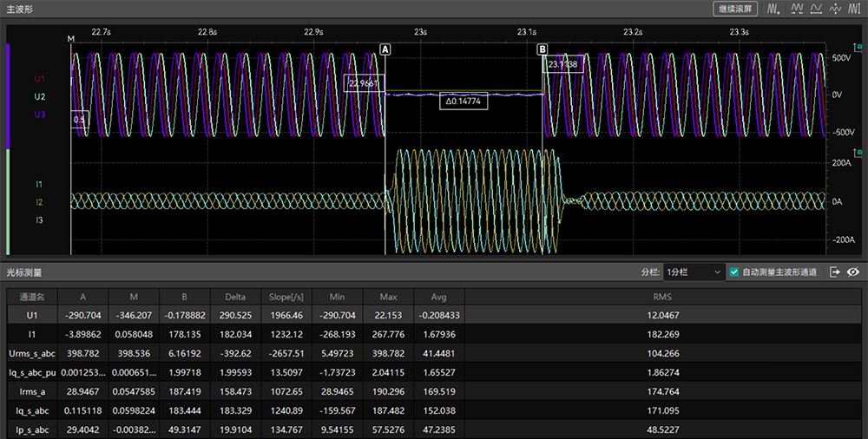Click the current Y-axis scale icon
Screen dimensions: 868x439
point(859,152)
